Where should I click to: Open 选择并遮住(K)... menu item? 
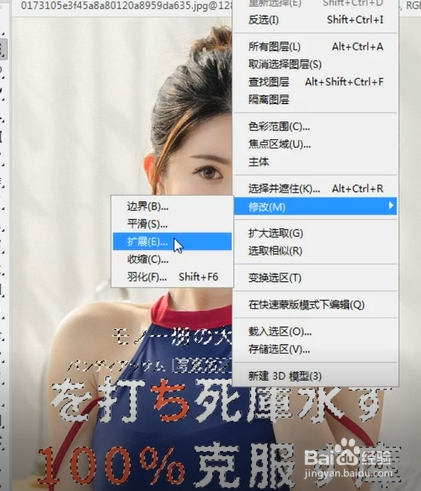[315, 189]
